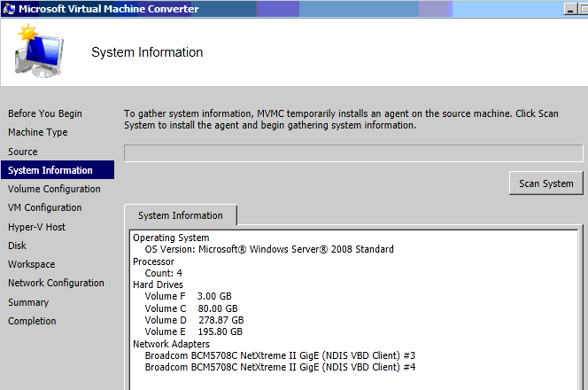The height and width of the screenshot is (390, 588).
Task: Open the Machine Type step
Action: (x=38, y=132)
